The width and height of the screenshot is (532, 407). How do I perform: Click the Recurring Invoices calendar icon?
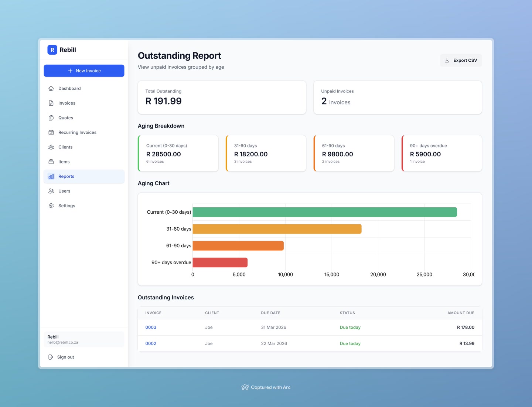click(x=51, y=132)
